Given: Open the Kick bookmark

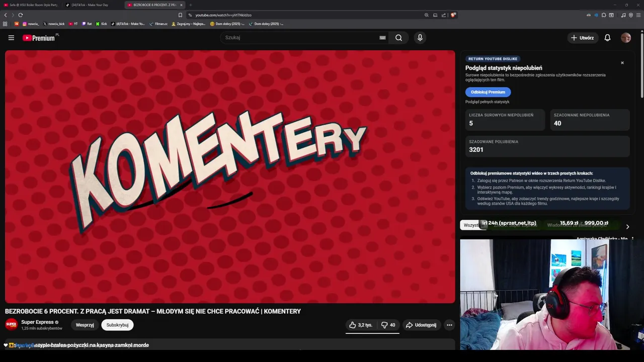Looking at the screenshot, I should tap(102, 24).
